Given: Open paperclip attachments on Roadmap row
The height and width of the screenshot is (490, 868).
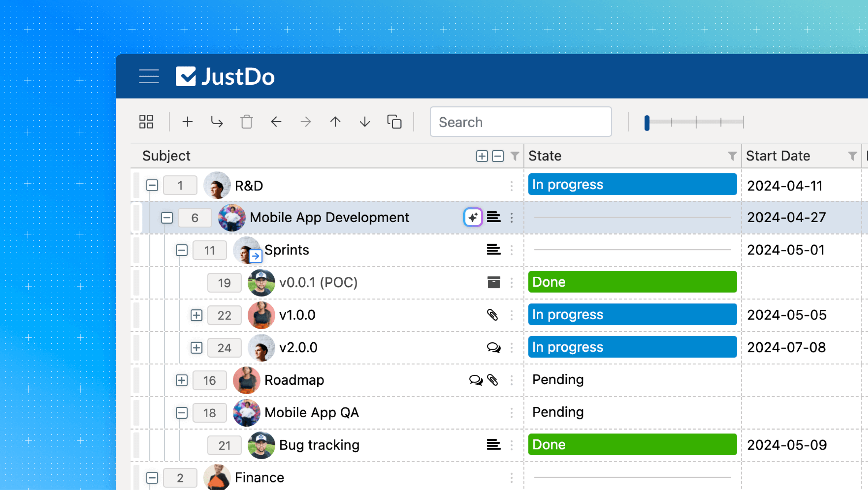Looking at the screenshot, I should (493, 380).
